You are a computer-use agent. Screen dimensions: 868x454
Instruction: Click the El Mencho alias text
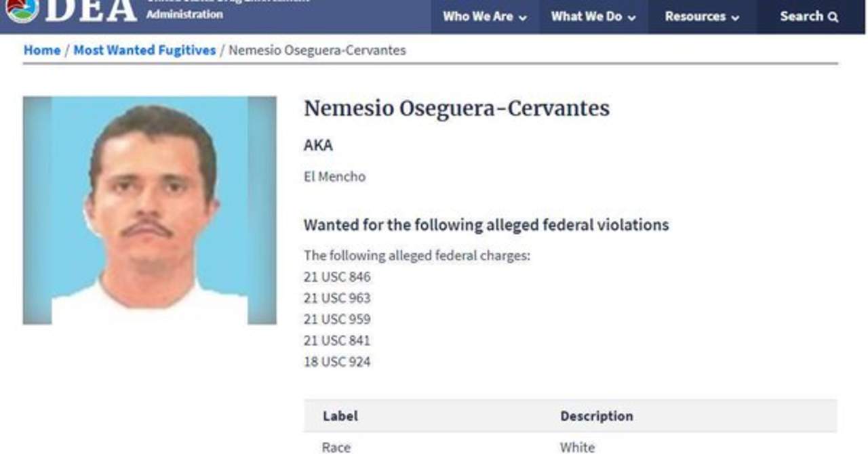click(334, 177)
